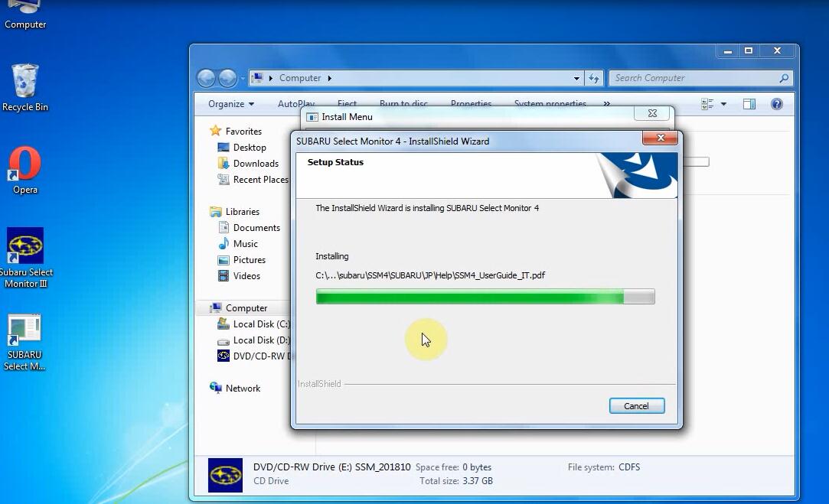This screenshot has height=504, width=829.
Task: Go back in Explorer navigation
Action: [206, 78]
